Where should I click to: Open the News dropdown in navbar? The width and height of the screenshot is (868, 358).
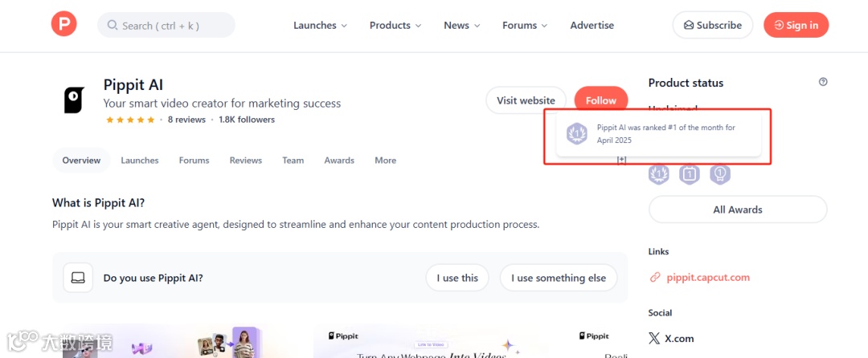(461, 25)
